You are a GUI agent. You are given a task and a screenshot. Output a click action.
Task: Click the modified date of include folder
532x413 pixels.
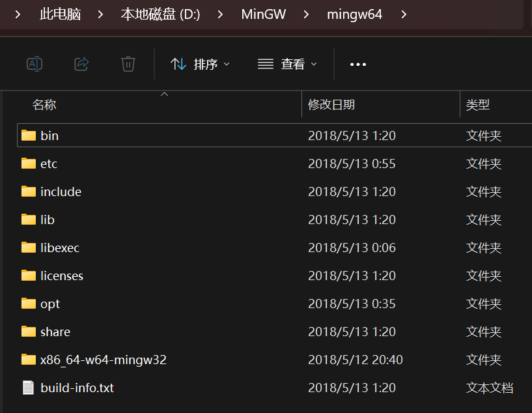coord(352,192)
